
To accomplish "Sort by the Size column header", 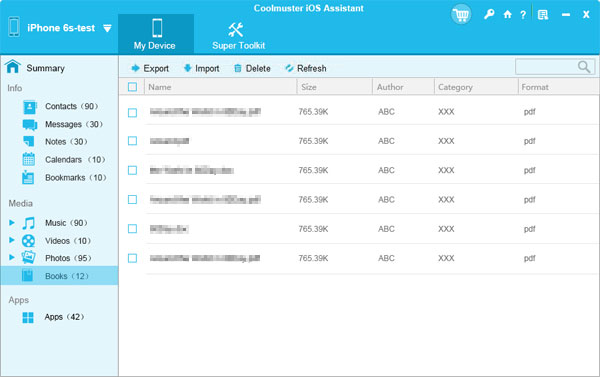I will click(309, 87).
